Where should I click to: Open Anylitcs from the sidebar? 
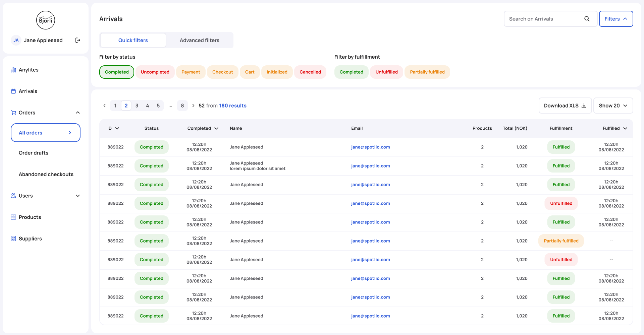point(29,70)
